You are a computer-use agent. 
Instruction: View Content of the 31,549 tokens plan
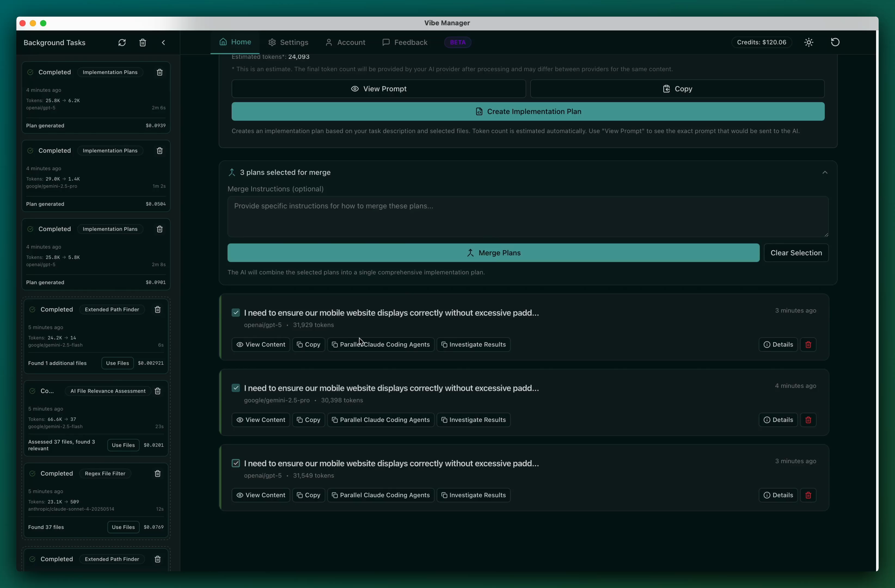(x=261, y=495)
